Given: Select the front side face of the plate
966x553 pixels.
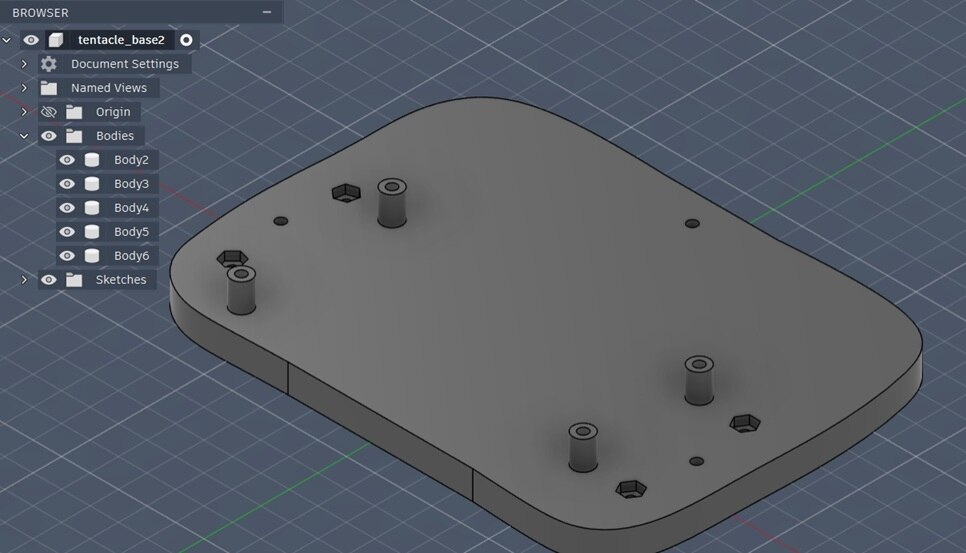Looking at the screenshot, I should point(380,431).
